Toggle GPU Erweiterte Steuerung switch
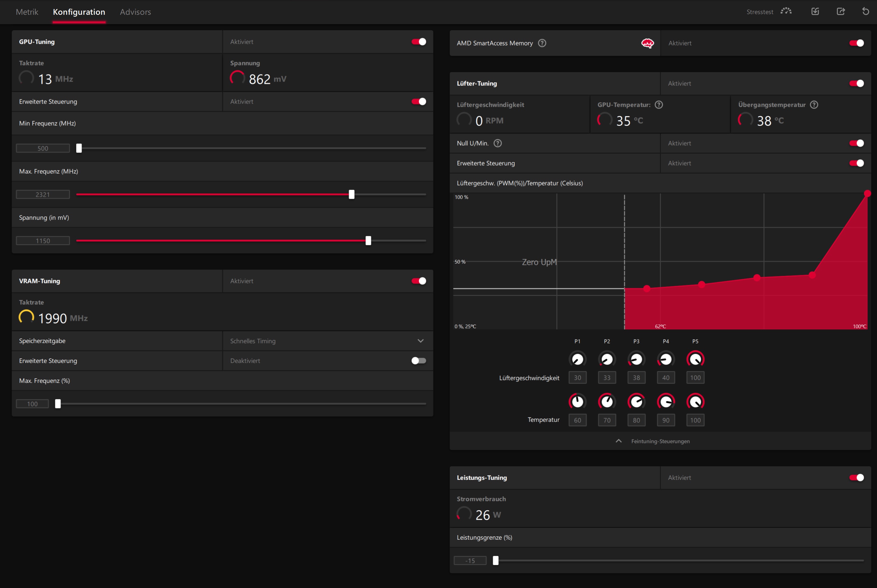Image resolution: width=877 pixels, height=588 pixels. pyautogui.click(x=419, y=102)
